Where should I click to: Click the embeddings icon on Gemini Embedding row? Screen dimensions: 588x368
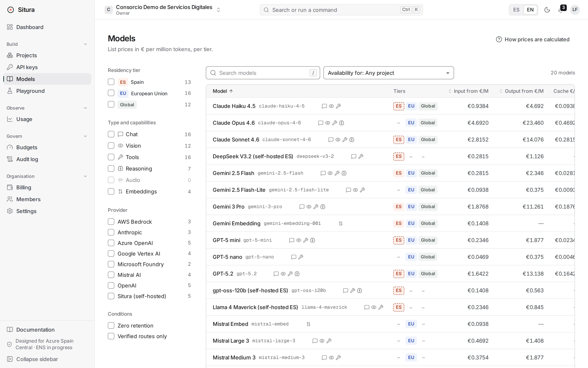point(341,223)
